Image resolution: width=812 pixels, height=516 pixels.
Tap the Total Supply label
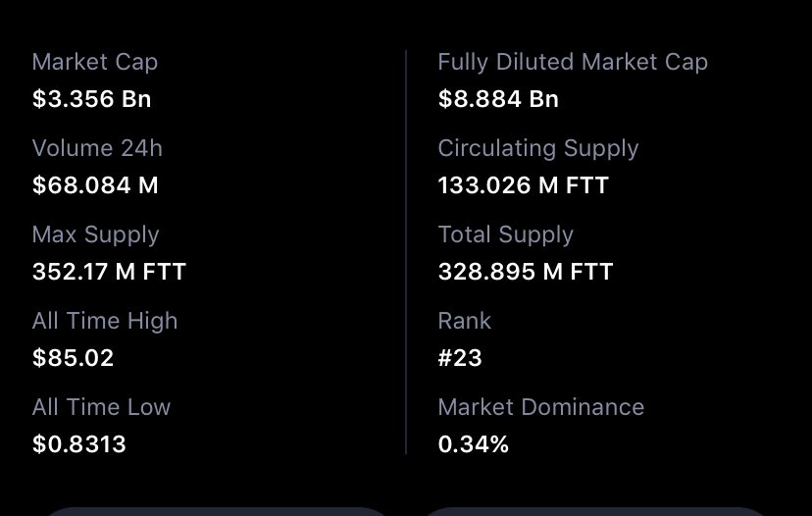click(506, 235)
